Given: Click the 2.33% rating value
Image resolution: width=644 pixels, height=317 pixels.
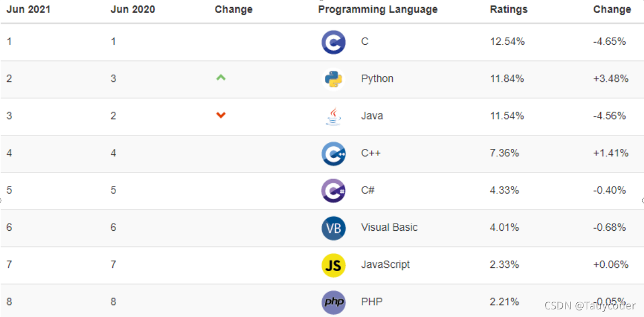Looking at the screenshot, I should click(504, 265).
